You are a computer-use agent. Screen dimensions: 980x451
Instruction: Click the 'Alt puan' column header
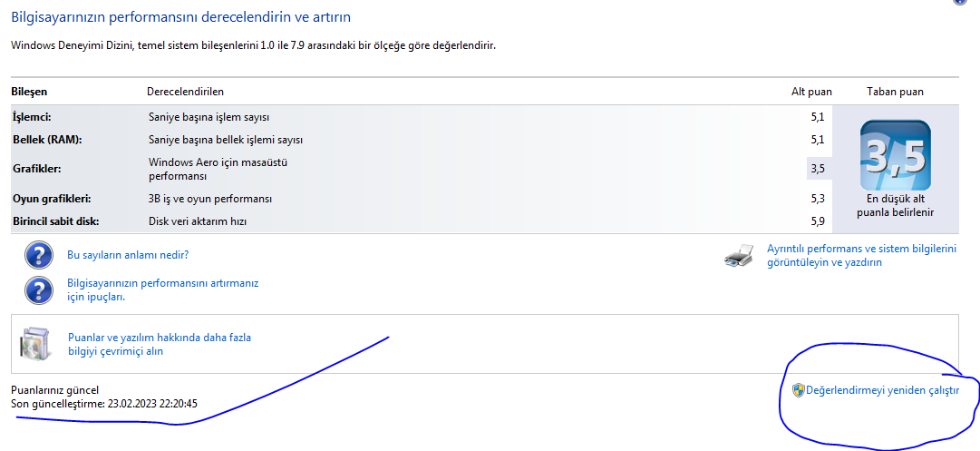coord(812,92)
